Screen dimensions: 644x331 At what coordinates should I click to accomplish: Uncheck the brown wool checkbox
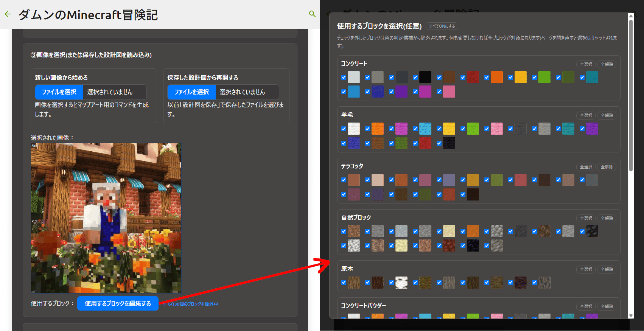click(367, 143)
